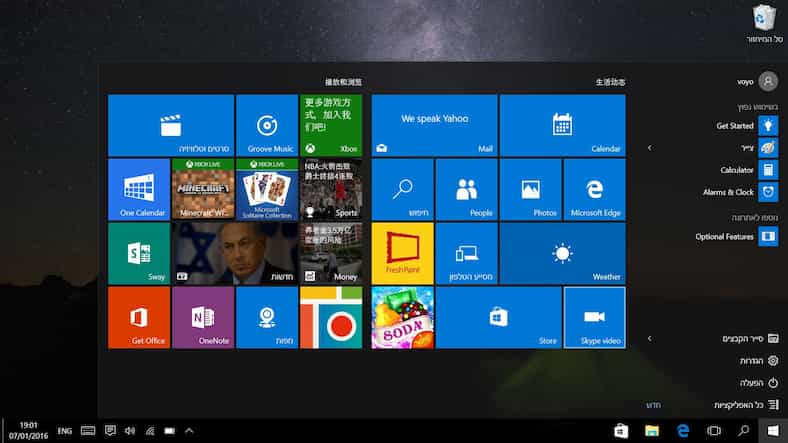Open the Weather tile

point(562,253)
